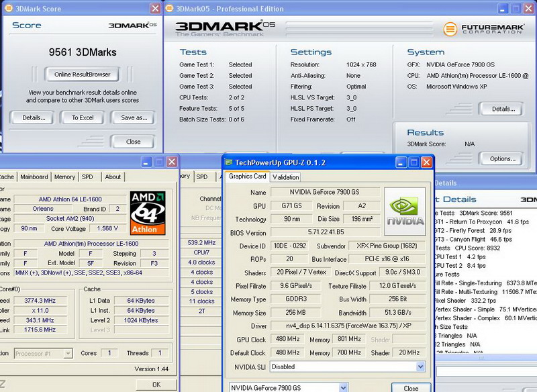Open the Cache tab in CPU-Z

pyautogui.click(x=7, y=177)
